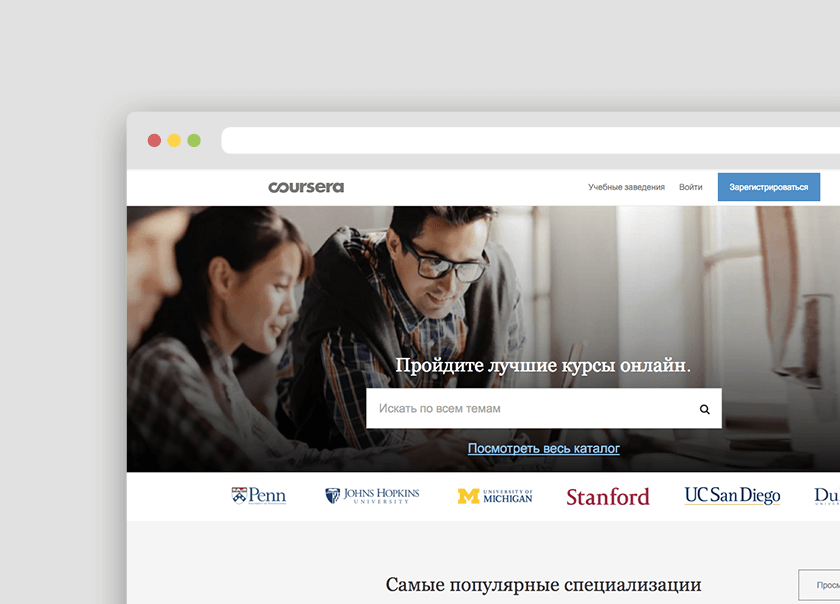Hit the green maximize window dot
This screenshot has width=840, height=604.
click(194, 141)
